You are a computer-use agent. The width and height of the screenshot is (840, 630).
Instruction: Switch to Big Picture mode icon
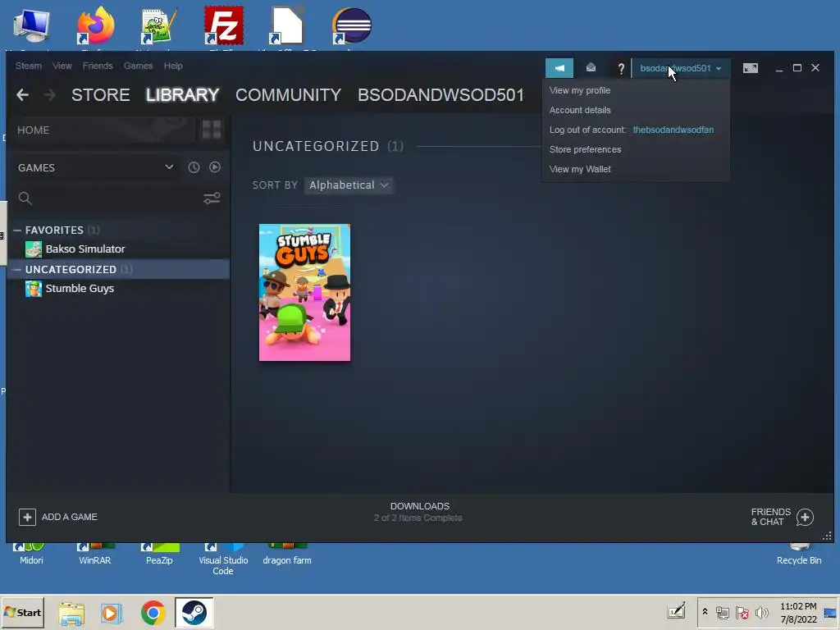coord(750,68)
